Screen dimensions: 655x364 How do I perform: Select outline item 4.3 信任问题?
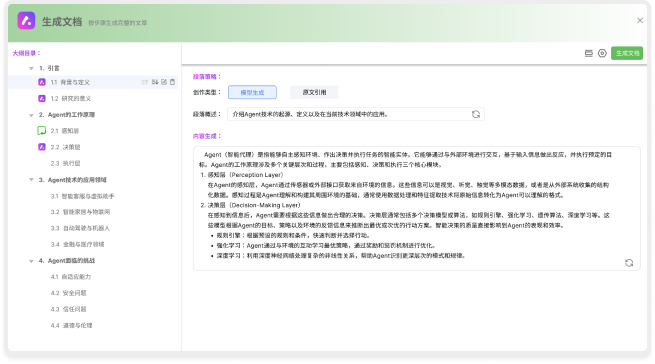tap(69, 309)
